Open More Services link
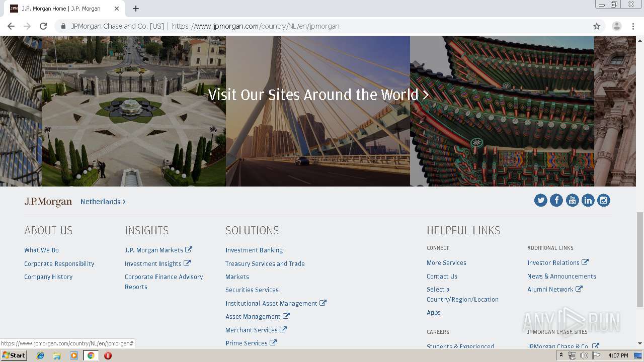Screen dimensions: 644x362 tap(446, 263)
